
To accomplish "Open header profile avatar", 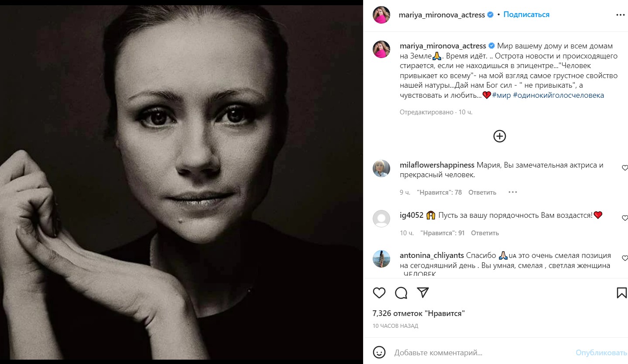I will click(381, 15).
